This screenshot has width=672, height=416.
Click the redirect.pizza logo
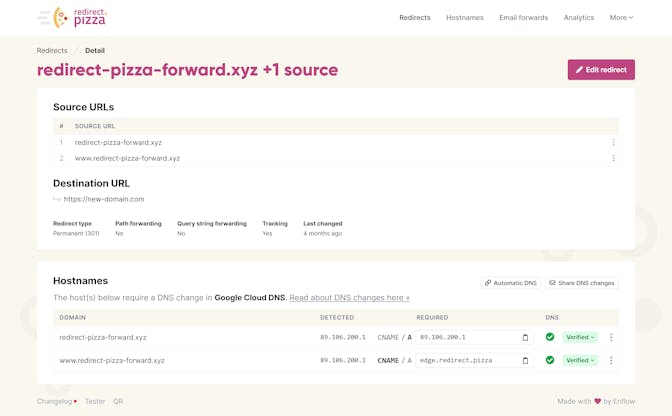71,17
